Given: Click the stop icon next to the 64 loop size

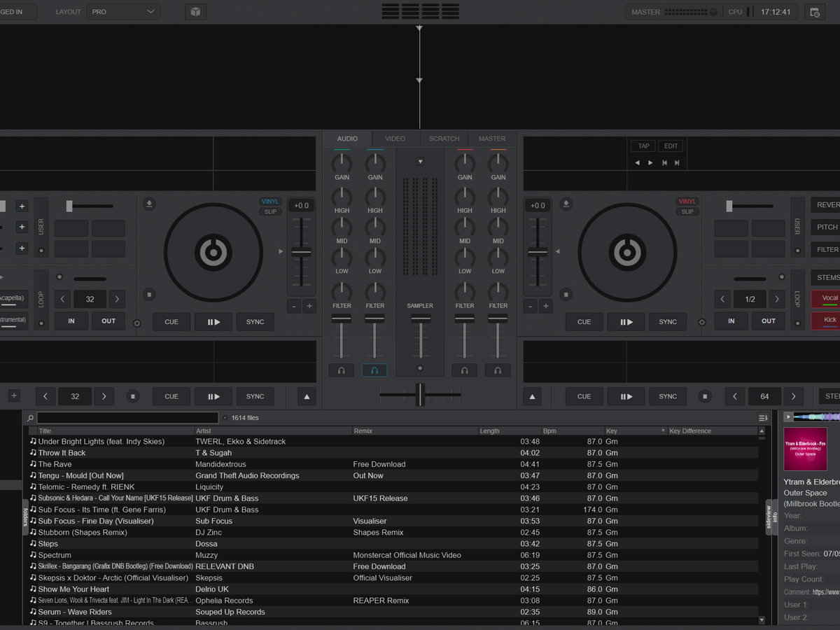Looking at the screenshot, I should click(x=705, y=396).
